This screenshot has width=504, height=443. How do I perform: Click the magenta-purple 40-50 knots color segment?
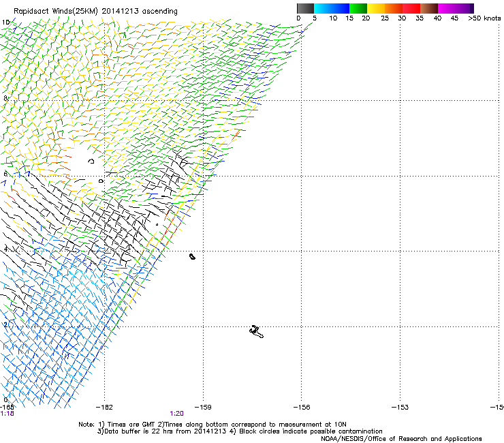pos(456,8)
